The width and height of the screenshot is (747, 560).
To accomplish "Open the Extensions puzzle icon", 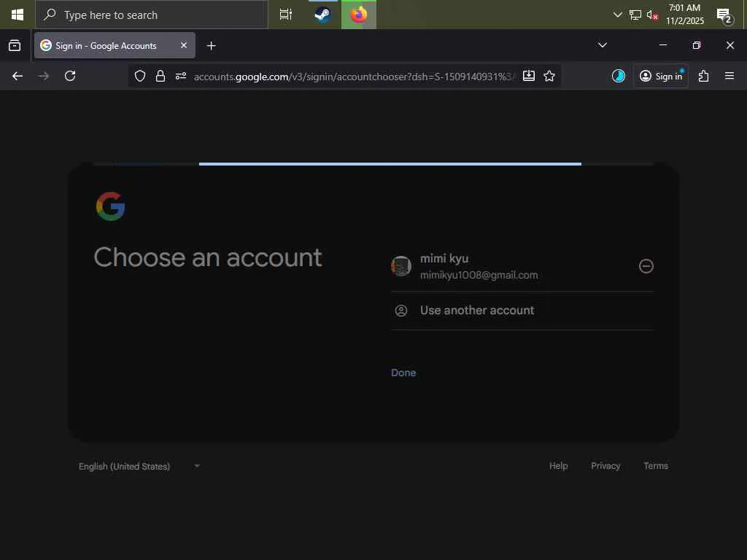I will pyautogui.click(x=704, y=76).
